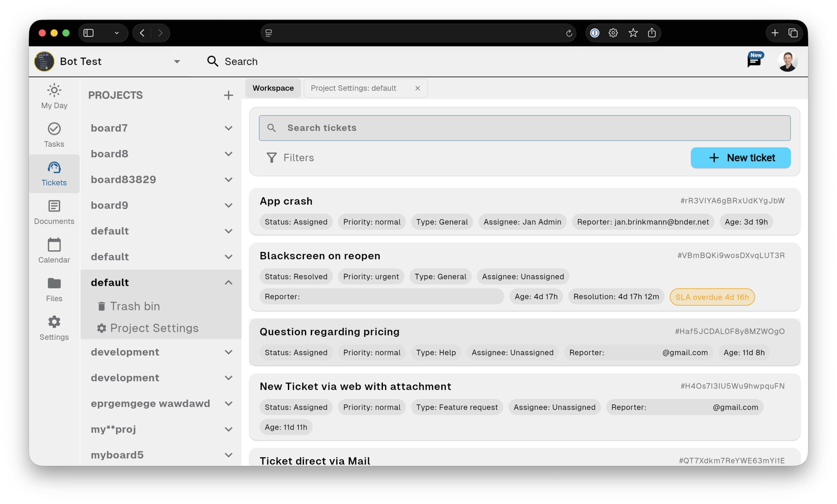The width and height of the screenshot is (837, 504).
Task: Create a ticket with New ticket button
Action: click(741, 158)
